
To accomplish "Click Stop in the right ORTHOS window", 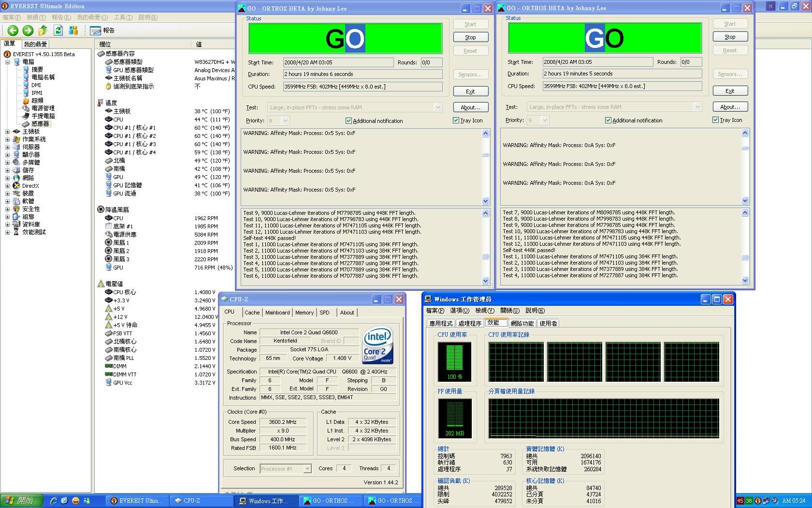I will click(x=730, y=37).
